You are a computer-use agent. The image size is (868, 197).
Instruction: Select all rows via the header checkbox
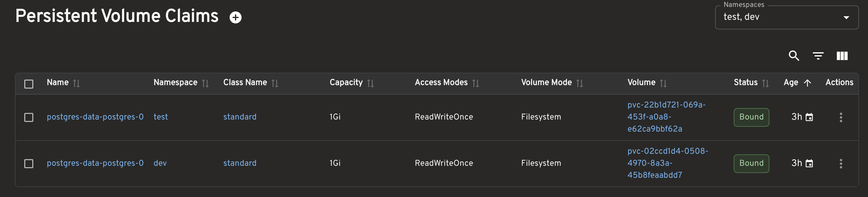pyautogui.click(x=29, y=83)
